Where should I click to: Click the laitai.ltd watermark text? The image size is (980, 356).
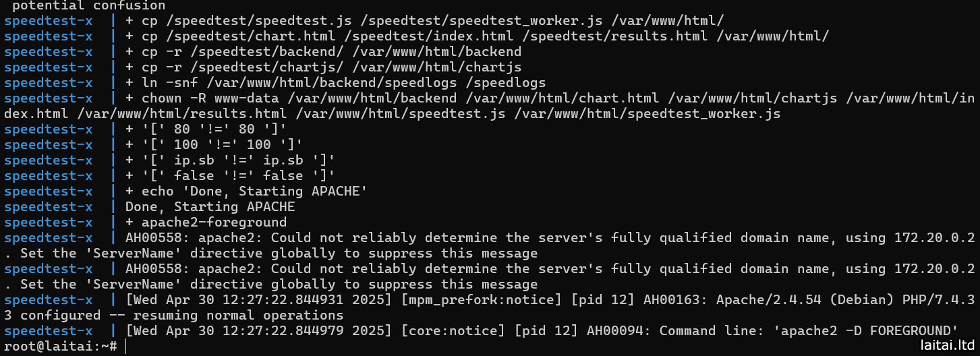point(947,346)
